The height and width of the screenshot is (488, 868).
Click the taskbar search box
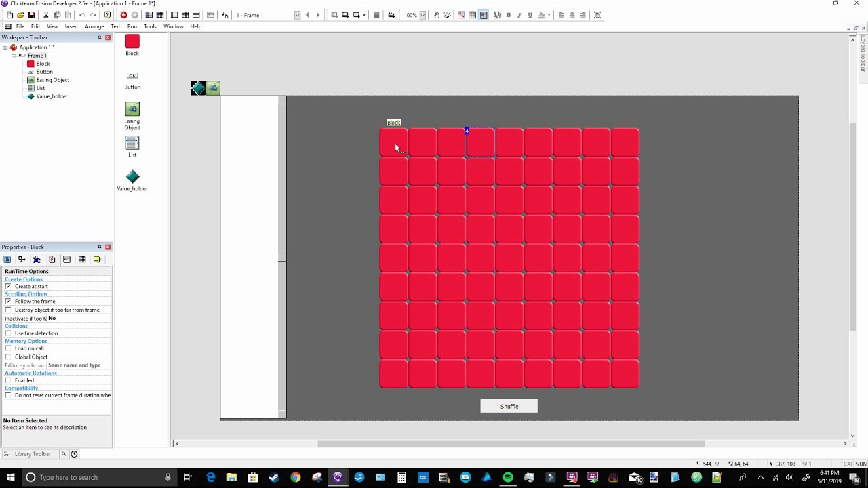click(98, 478)
